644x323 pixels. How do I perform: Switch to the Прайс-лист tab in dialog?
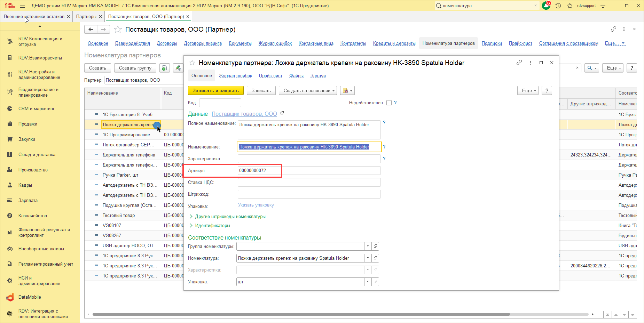270,76
